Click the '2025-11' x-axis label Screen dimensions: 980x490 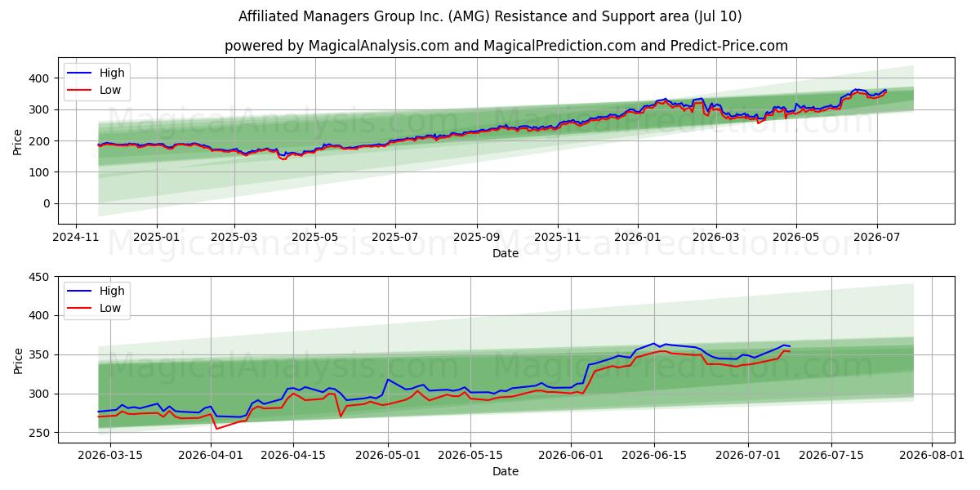(x=558, y=237)
